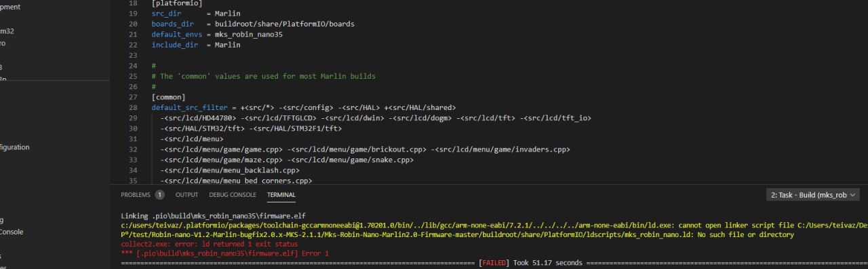
Task: Click the src_dir = Marlin line
Action: pyautogui.click(x=195, y=14)
